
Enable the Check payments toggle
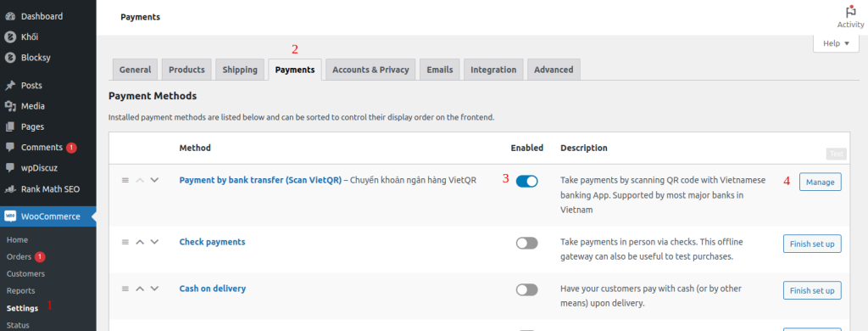526,243
